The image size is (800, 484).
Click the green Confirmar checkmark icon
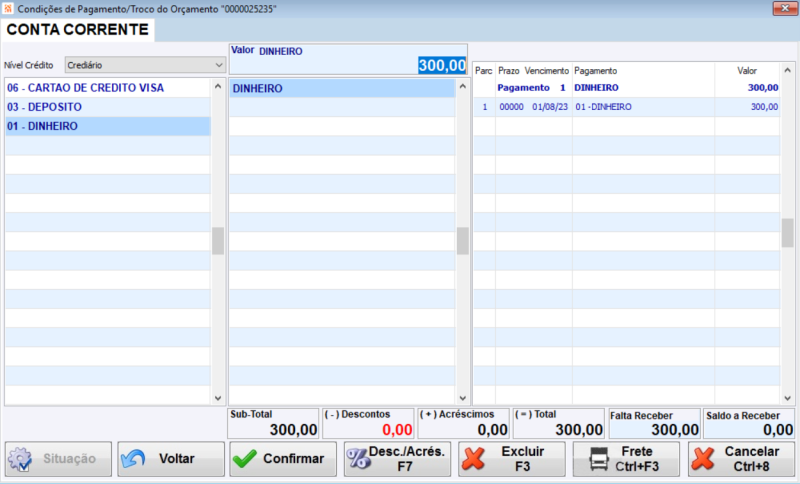point(245,458)
